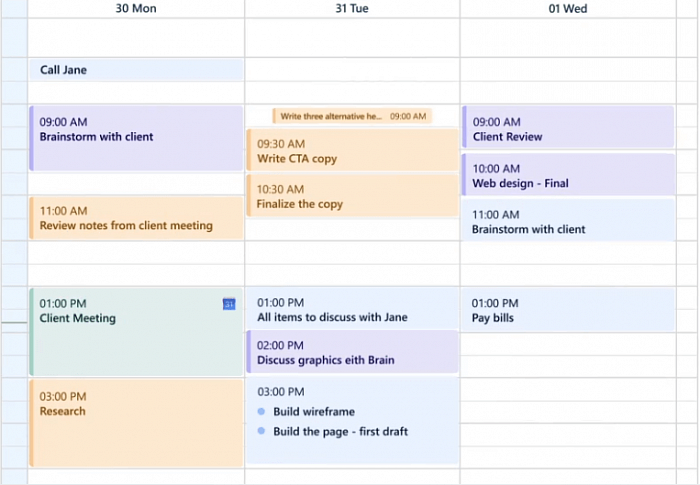
Task: Open the Call Jane all-day event
Action: click(136, 70)
